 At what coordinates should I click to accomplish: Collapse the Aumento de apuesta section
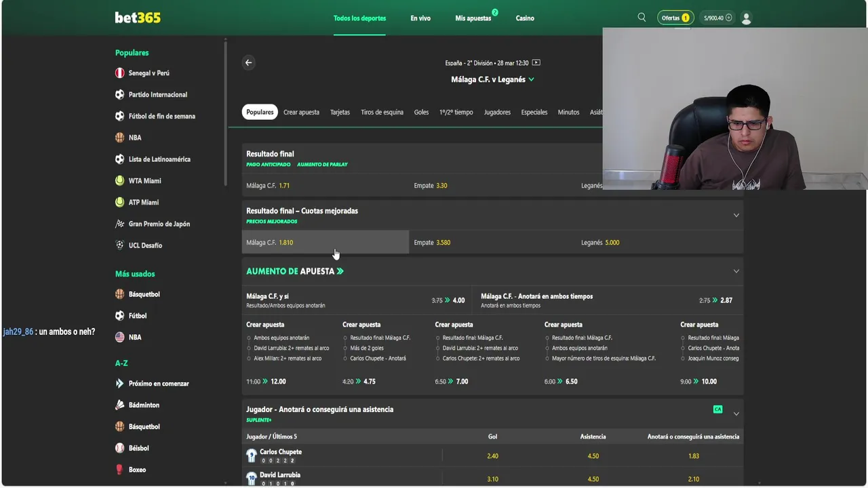(736, 271)
